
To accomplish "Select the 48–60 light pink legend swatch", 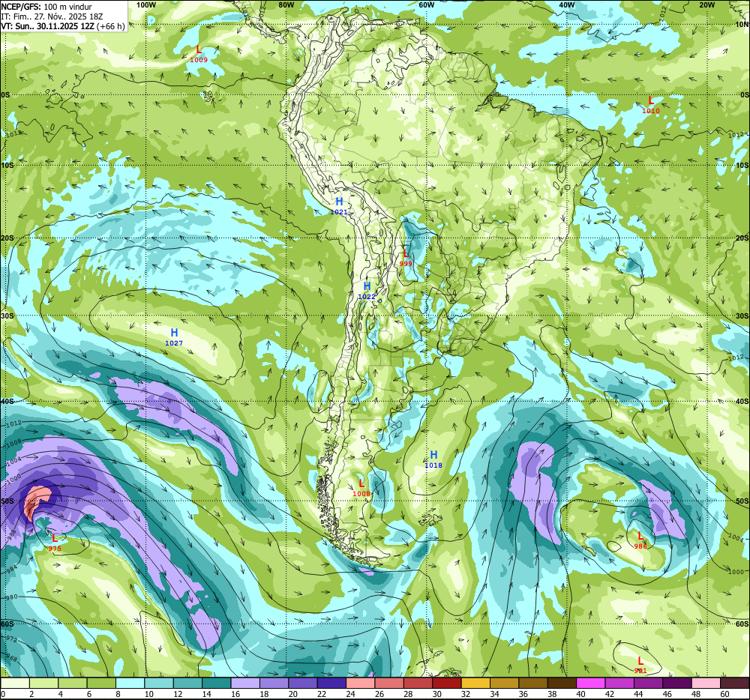I will coord(706,684).
